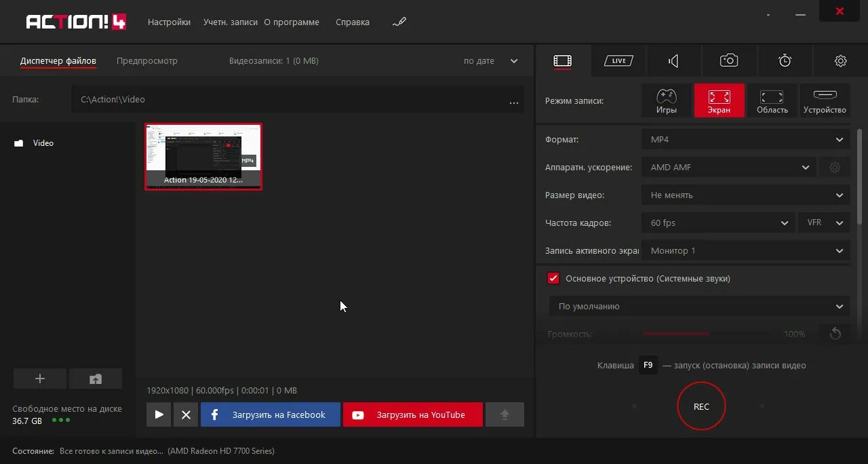Click the F9 hotkey box
868x464 pixels.
pyautogui.click(x=648, y=365)
